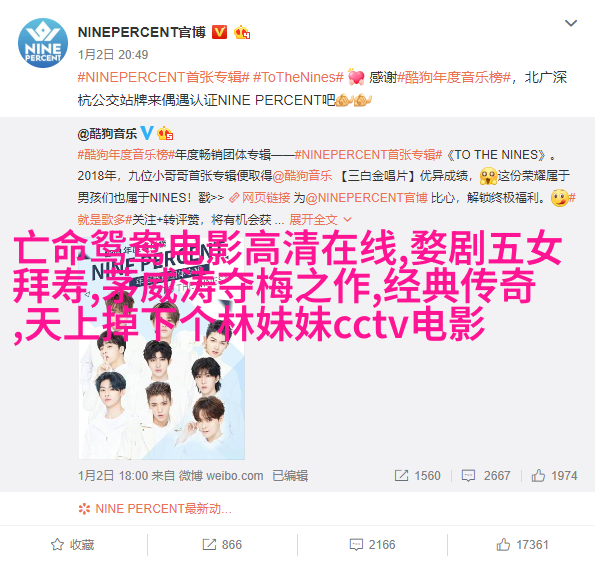595x562 pixels.
Task: Open the NINE PERCENT profile avatar
Action: [x=43, y=43]
